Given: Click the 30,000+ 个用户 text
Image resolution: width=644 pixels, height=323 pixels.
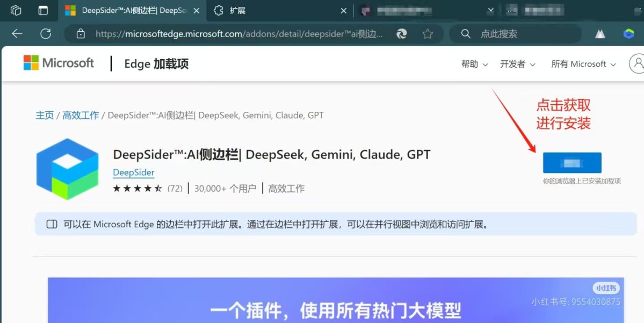Looking at the screenshot, I should pos(225,189).
